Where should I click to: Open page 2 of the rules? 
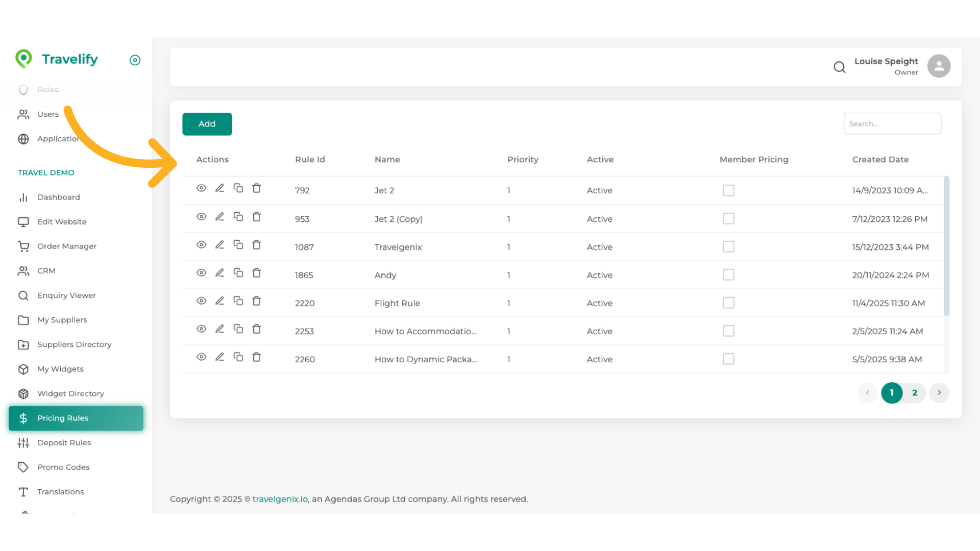[915, 393]
